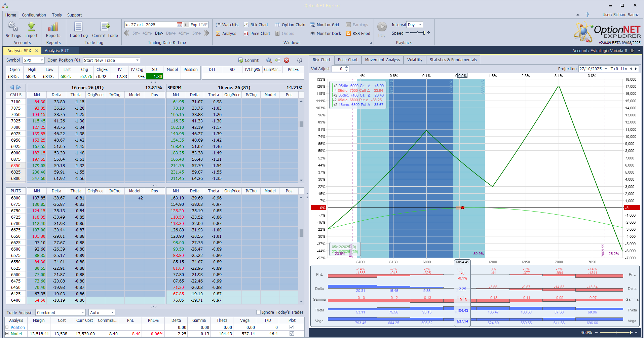Toggle Plot checkbox for Position row
Viewport: 644px width, 338px height.
coord(292,327)
